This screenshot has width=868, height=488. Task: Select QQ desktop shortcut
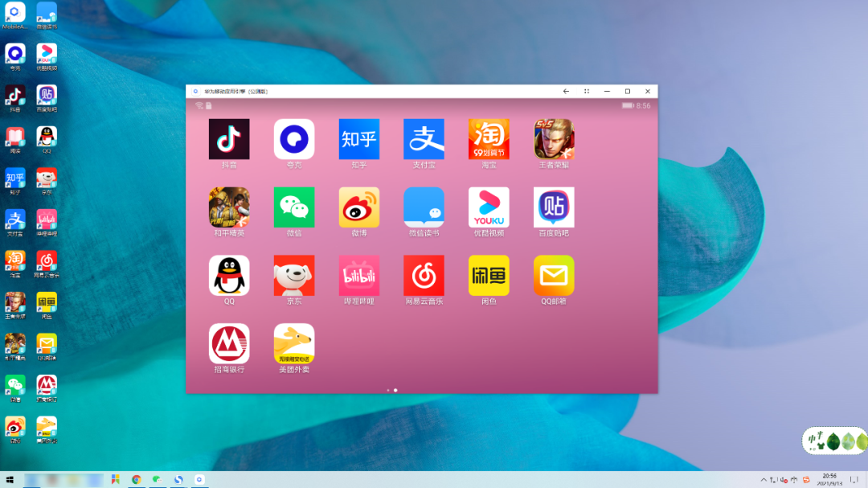pos(47,140)
